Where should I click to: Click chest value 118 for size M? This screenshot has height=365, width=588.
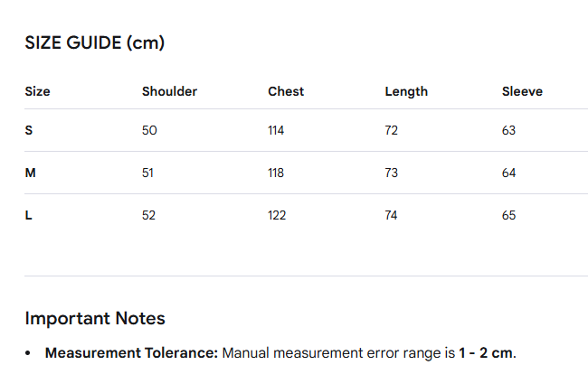tap(276, 173)
